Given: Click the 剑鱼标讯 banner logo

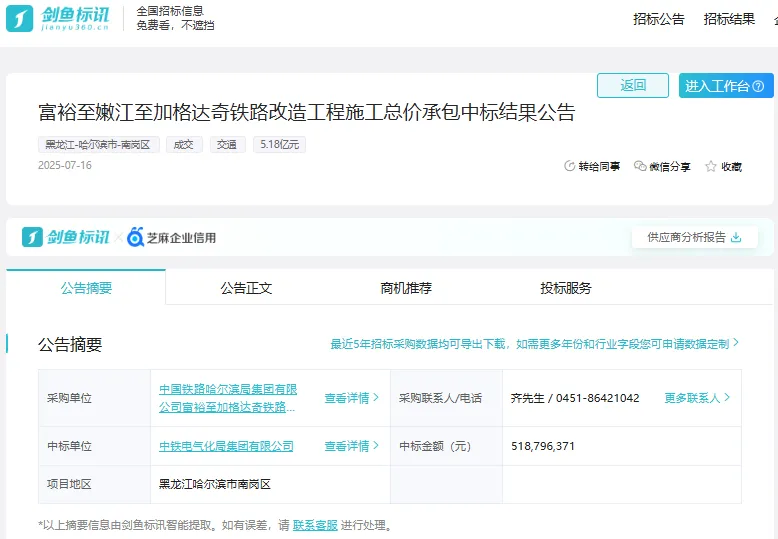Looking at the screenshot, I should (66, 238).
